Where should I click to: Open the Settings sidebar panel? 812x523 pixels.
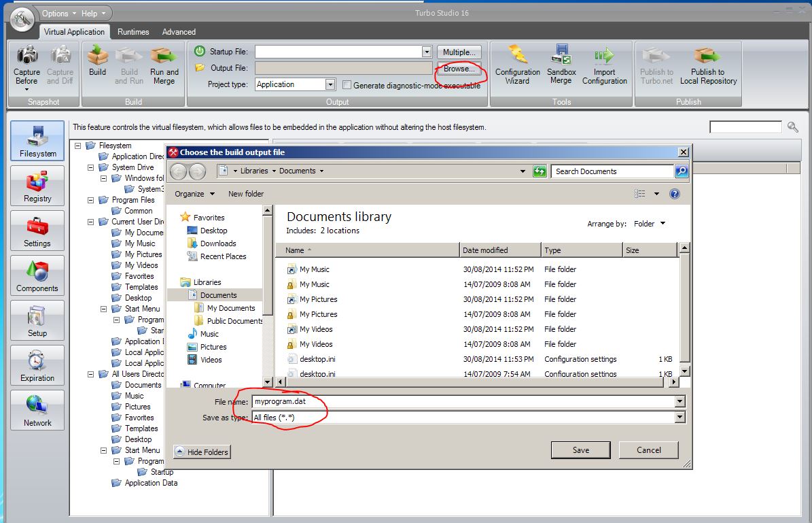point(38,231)
